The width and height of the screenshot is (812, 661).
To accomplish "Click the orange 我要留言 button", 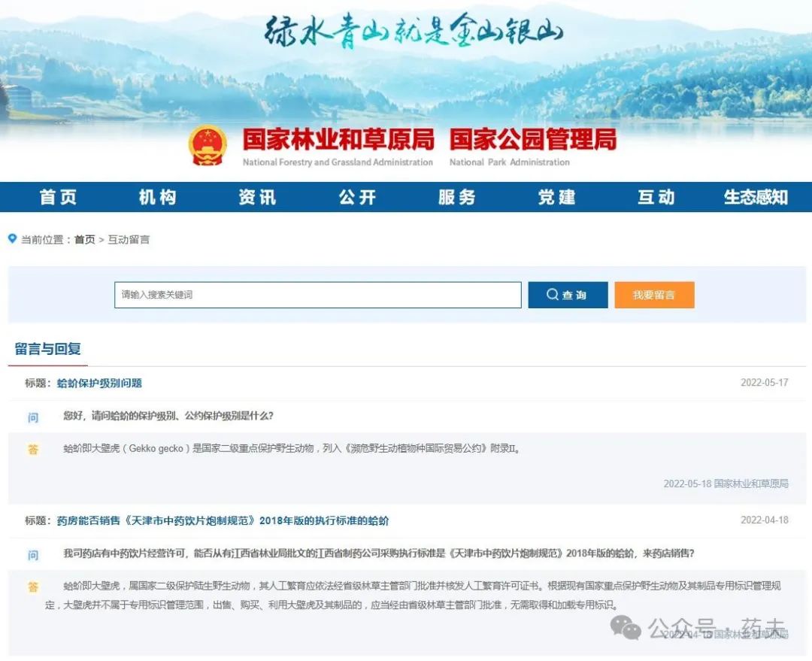I will pos(654,295).
